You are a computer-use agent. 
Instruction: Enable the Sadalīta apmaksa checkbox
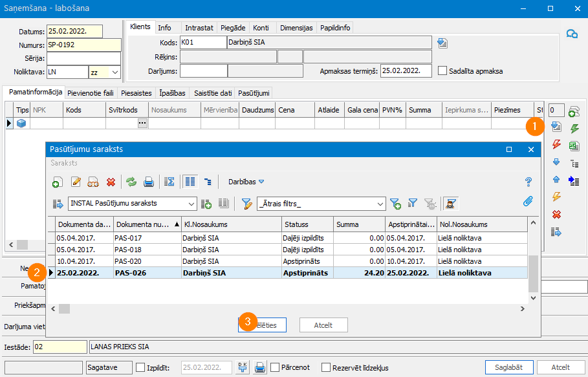pyautogui.click(x=443, y=71)
